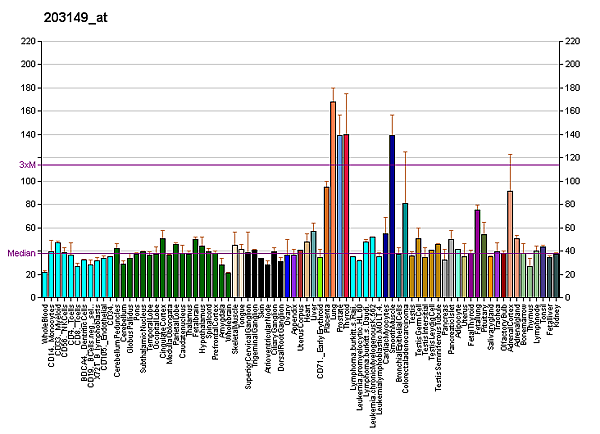
Task: Click the purple 3xM axis label
Action: point(27,164)
